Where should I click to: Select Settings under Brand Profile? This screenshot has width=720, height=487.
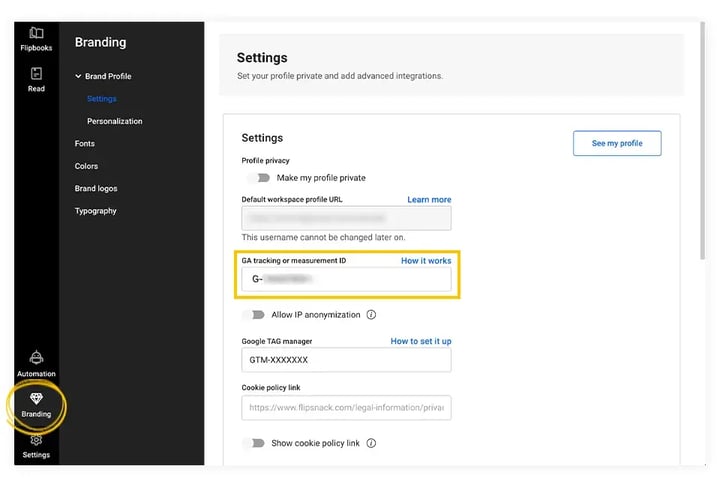tap(102, 99)
